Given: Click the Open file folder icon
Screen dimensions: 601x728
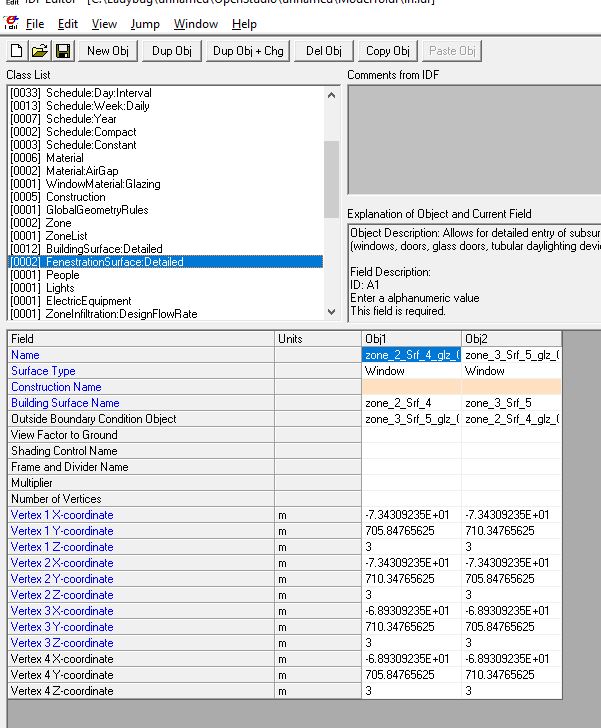Looking at the screenshot, I should click(x=40, y=51).
